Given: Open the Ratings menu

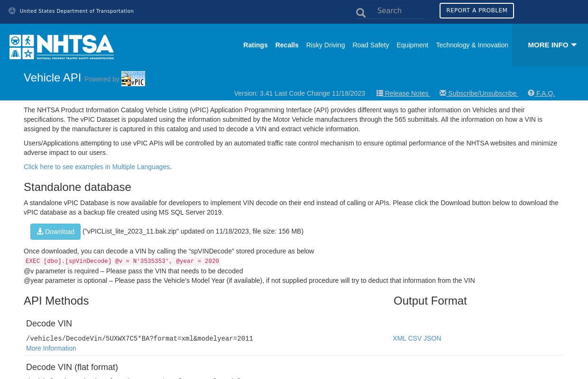Looking at the screenshot, I should point(256,45).
